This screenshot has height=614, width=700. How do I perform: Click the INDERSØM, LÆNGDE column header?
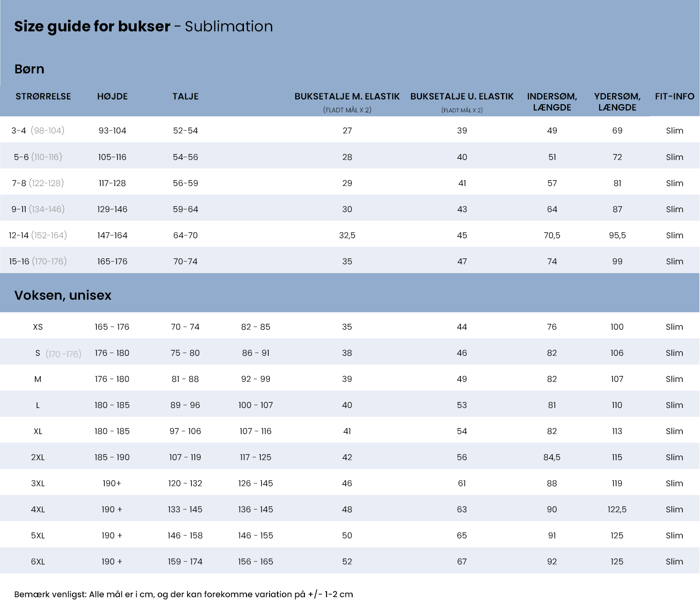coord(552,102)
